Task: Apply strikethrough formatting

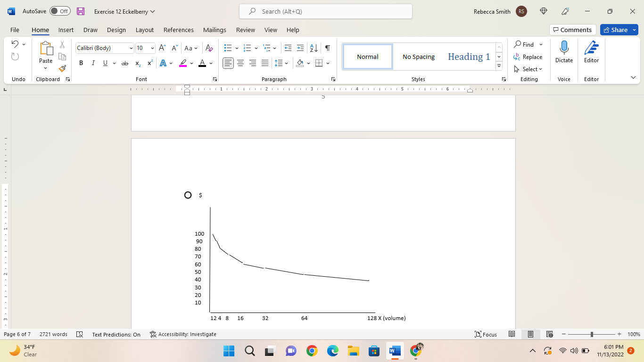Action: 125,63
